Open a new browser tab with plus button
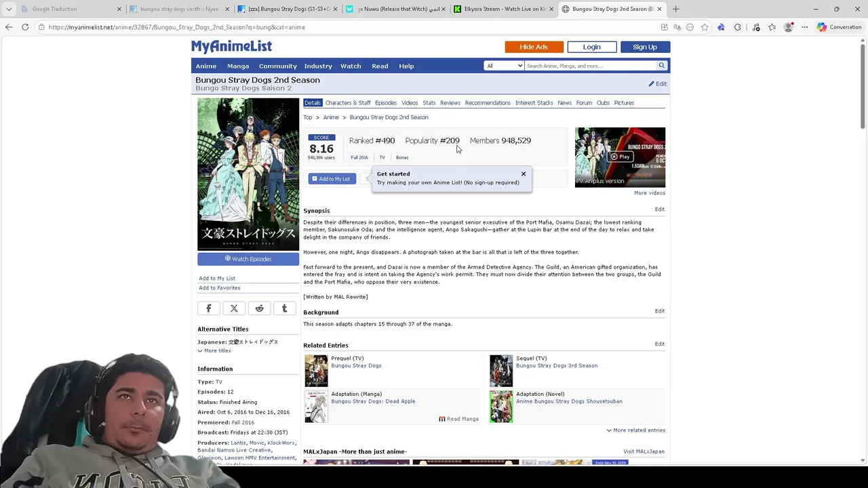 click(675, 9)
